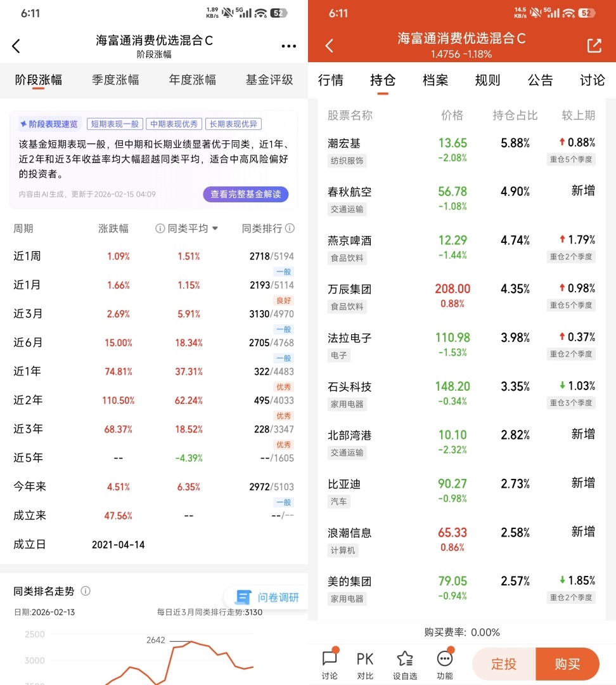
Task: Open the 燕京啤酒 stock row
Action: pyautogui.click(x=461, y=249)
